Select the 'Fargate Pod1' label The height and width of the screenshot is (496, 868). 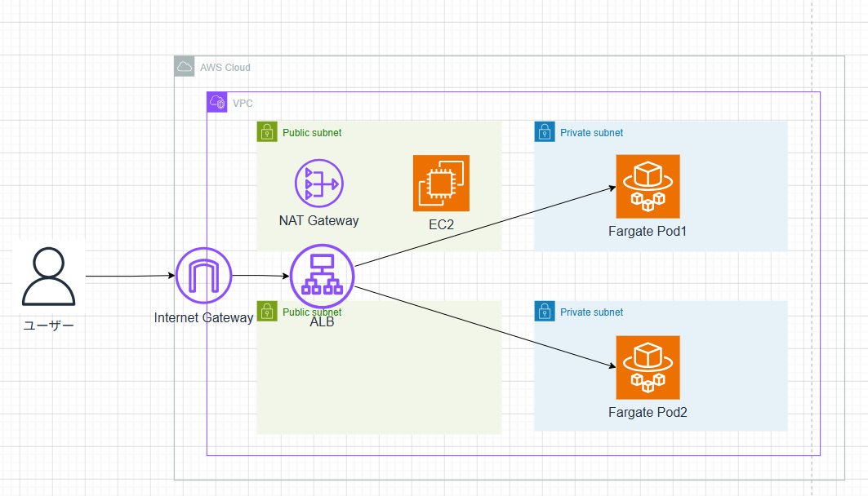click(x=648, y=231)
